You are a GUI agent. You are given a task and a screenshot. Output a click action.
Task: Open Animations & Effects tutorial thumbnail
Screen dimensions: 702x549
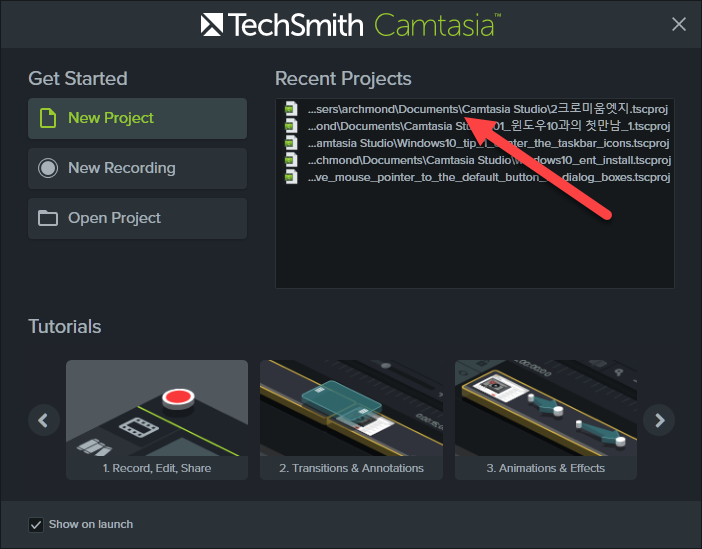(x=546, y=408)
